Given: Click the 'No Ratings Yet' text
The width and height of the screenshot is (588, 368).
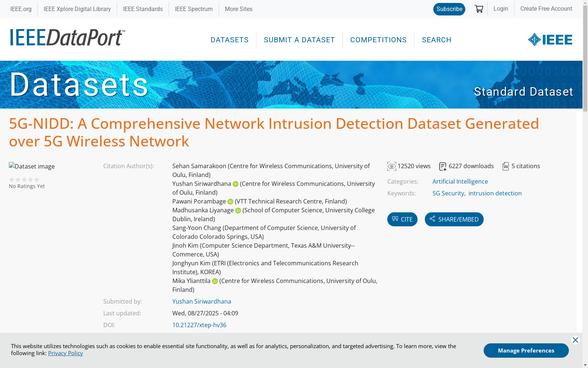Looking at the screenshot, I should point(27,186).
